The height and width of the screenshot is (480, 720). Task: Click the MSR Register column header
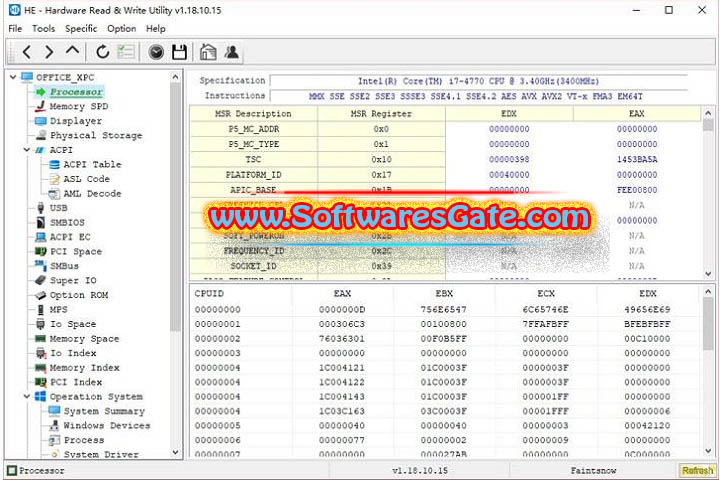tap(381, 114)
